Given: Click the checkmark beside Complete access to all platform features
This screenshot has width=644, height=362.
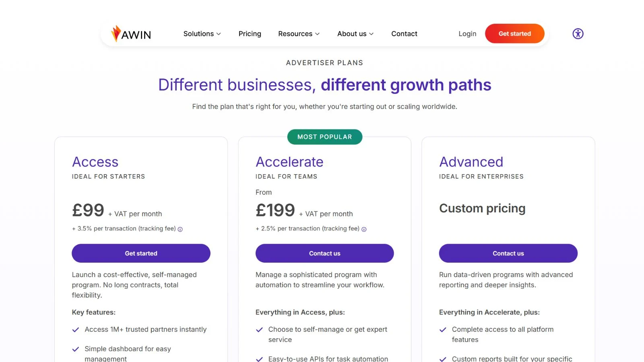Looking at the screenshot, I should [443, 329].
